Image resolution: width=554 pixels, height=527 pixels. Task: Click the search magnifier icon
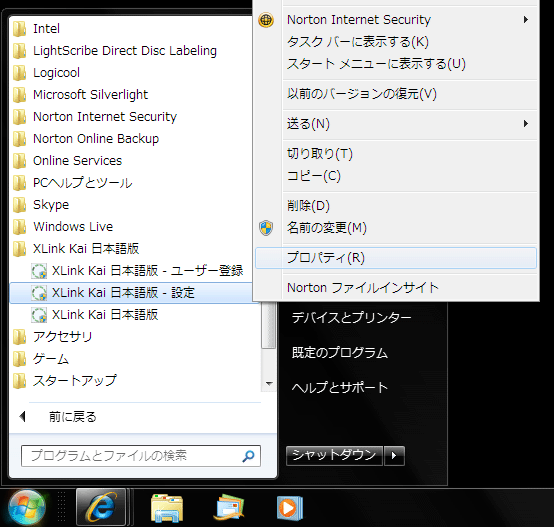coord(248,456)
